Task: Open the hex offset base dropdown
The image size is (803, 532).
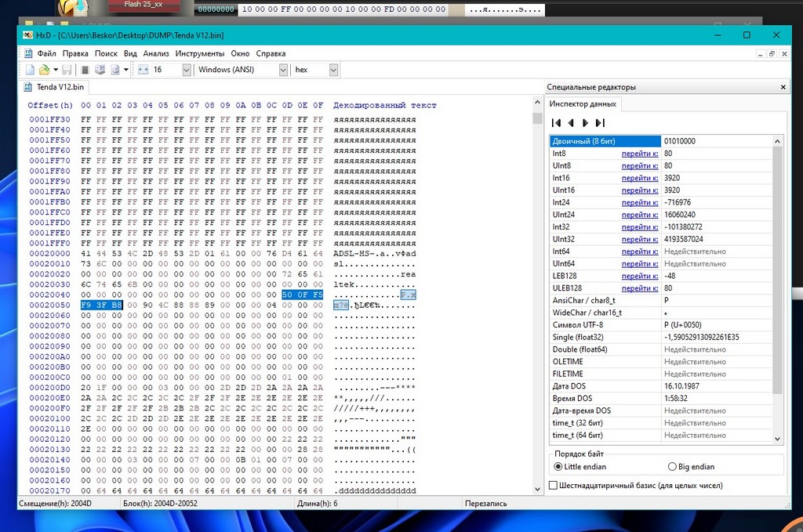Action: (x=333, y=70)
